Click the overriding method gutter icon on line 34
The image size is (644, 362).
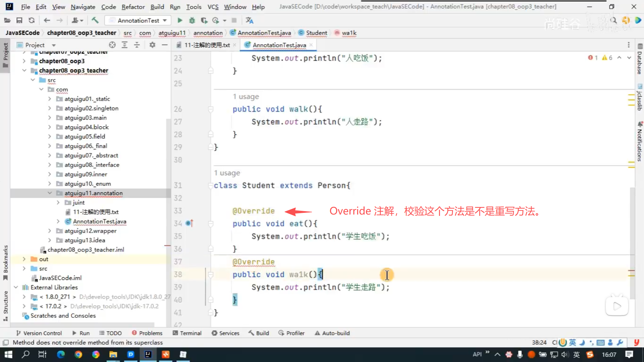coord(189,223)
